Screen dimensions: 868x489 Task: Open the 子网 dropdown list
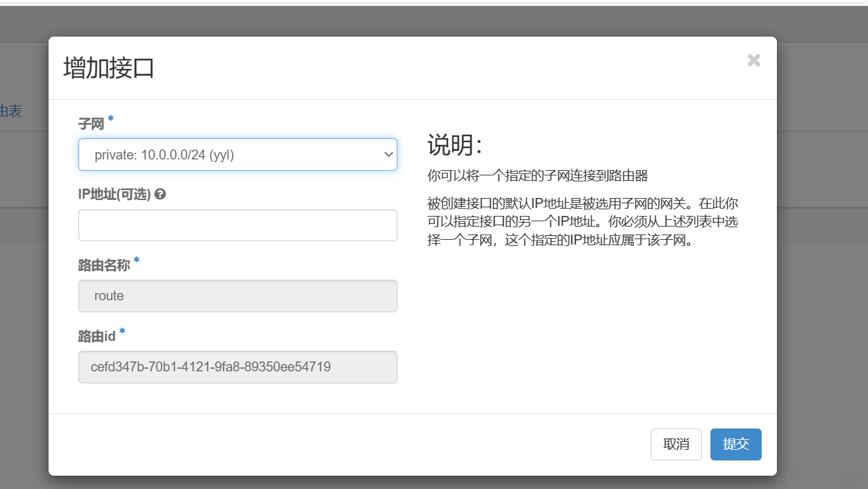[237, 155]
